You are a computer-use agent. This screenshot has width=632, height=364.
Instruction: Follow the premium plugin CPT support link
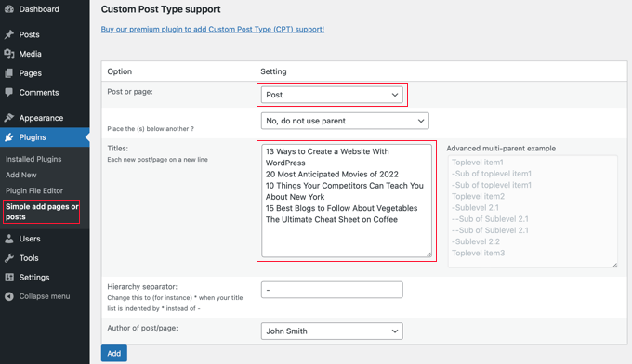[x=213, y=29]
